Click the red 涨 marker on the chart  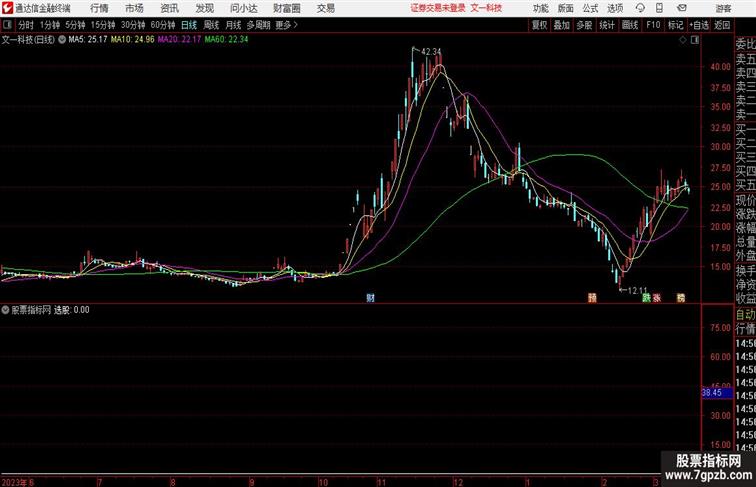click(x=656, y=298)
